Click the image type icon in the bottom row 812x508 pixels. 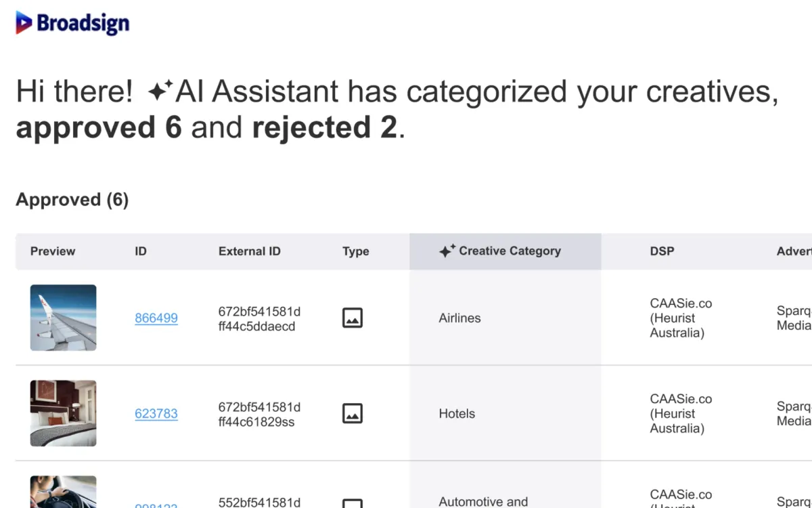pyautogui.click(x=353, y=504)
